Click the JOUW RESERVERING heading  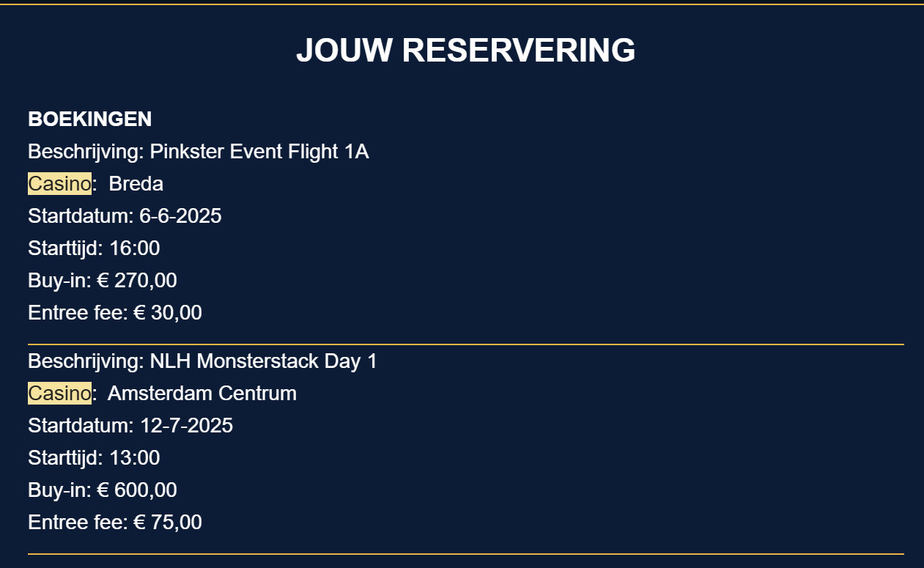(x=465, y=50)
